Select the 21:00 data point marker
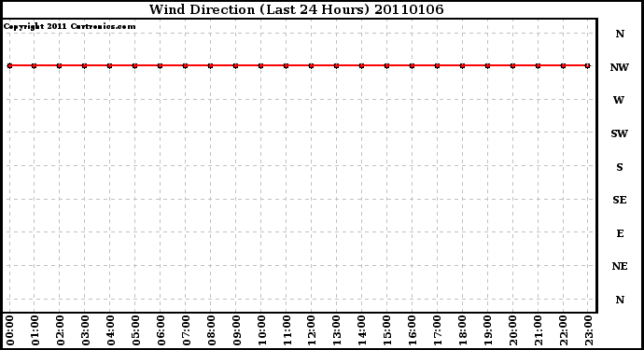This screenshot has width=644, height=350. [x=538, y=65]
